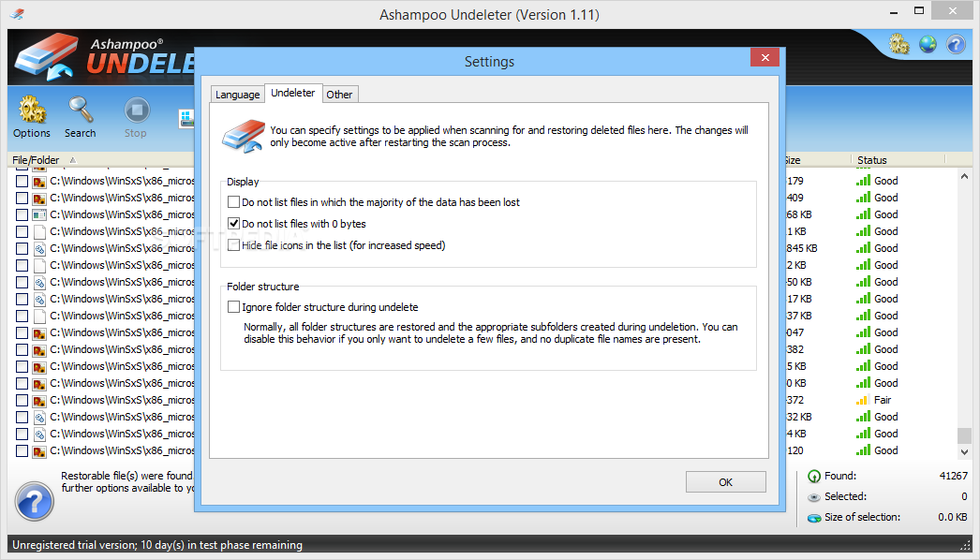Click the green Found counter icon
This screenshot has height=560, width=980.
coord(814,477)
